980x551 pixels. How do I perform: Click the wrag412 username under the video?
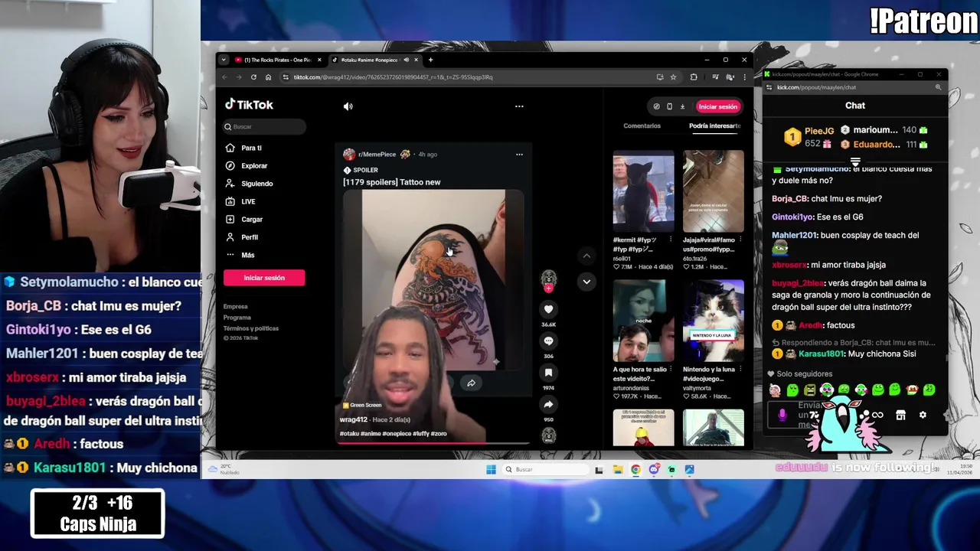[354, 419]
